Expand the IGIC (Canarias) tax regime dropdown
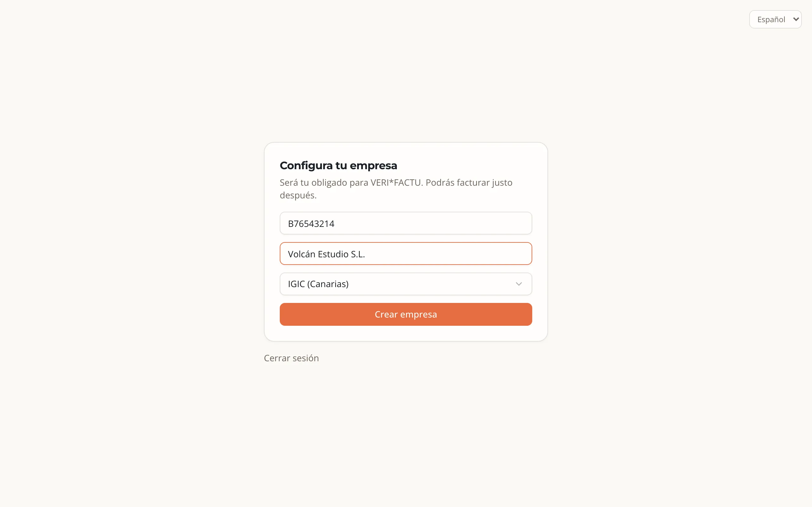 coord(406,284)
